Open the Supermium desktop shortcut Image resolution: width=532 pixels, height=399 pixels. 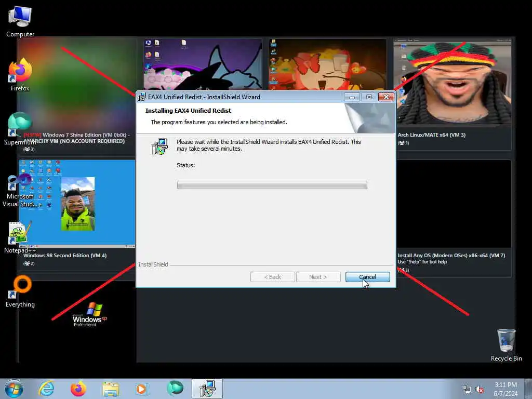click(20, 128)
